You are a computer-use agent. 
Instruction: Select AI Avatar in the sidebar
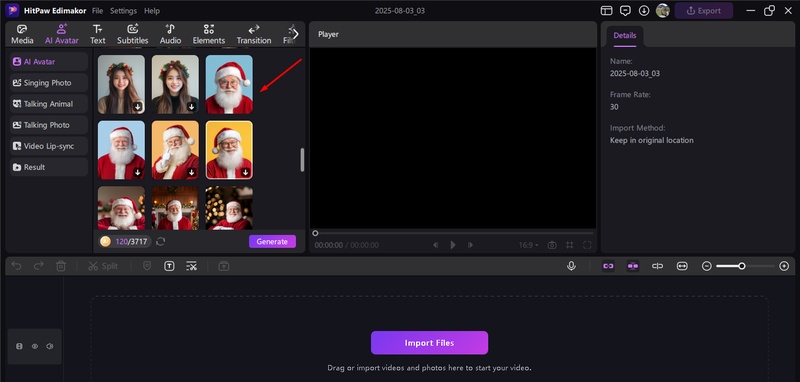coord(49,61)
